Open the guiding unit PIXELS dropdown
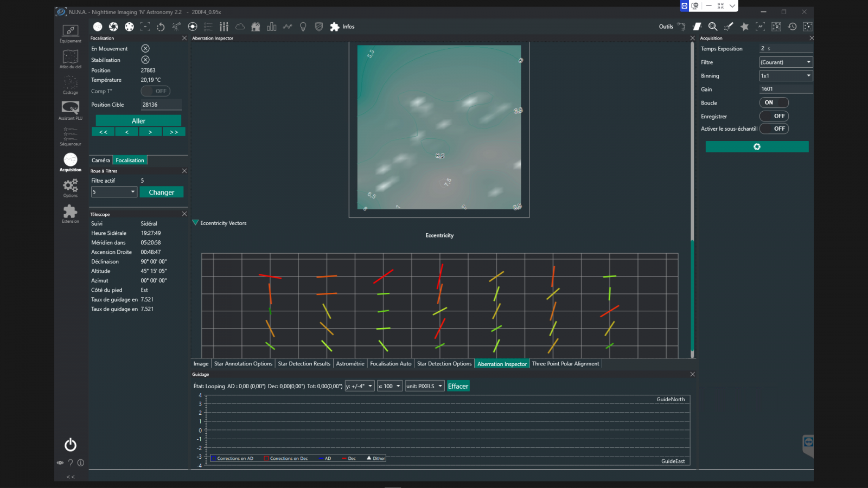868x488 pixels. coord(425,386)
